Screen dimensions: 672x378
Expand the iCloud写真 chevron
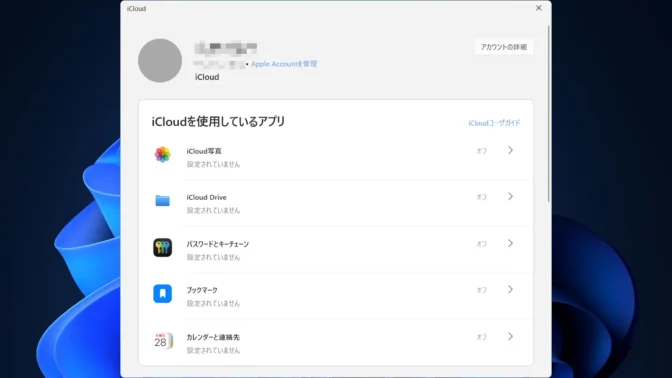click(510, 150)
